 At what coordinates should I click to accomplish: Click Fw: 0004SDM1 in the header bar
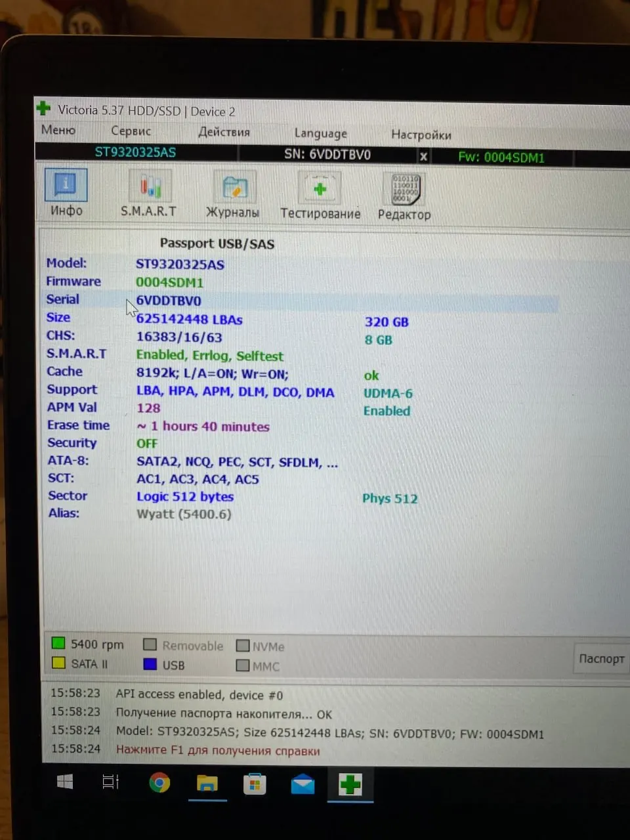(501, 157)
